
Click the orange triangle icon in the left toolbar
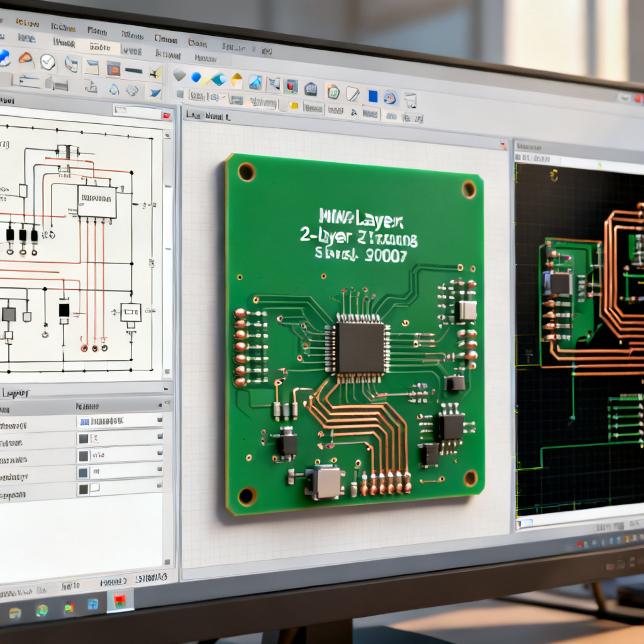point(25,58)
